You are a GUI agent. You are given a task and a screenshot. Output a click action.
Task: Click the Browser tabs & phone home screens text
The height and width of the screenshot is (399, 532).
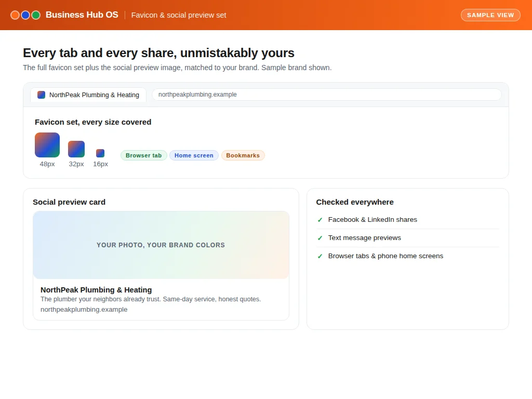click(x=385, y=256)
